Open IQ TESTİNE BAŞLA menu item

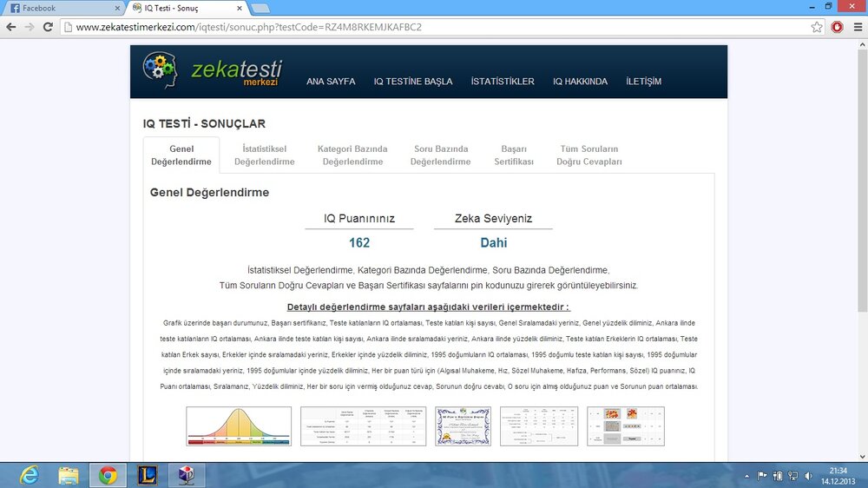(413, 81)
